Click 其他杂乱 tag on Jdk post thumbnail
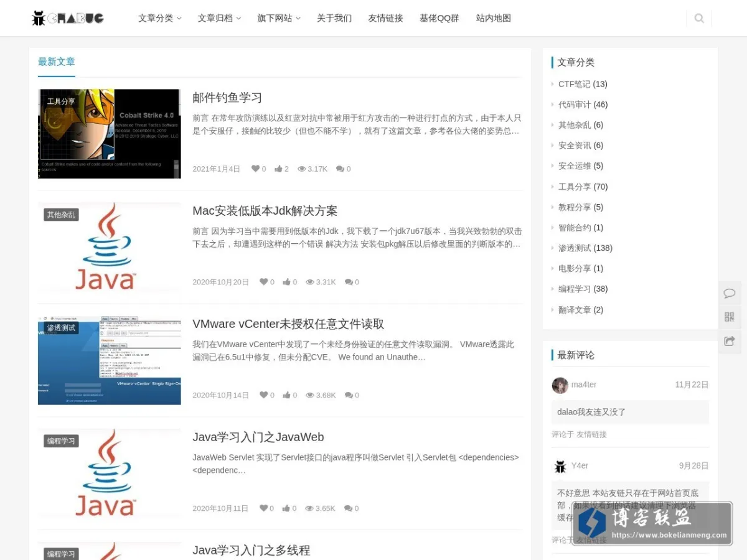747x560 pixels. pos(61,215)
